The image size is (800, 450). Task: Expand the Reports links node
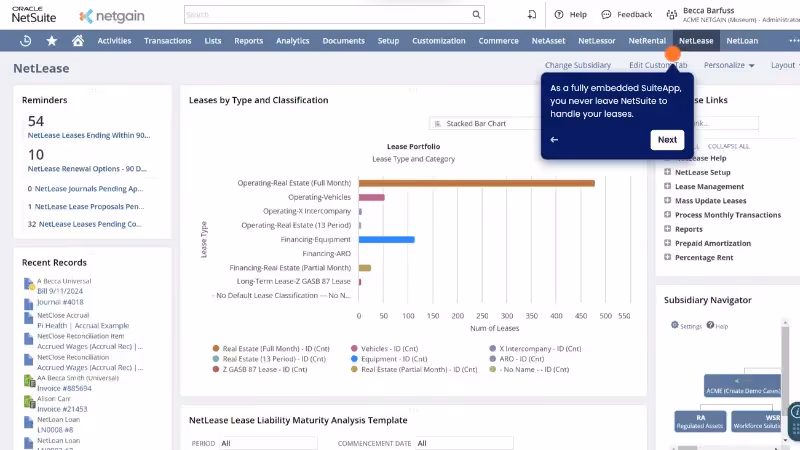click(667, 229)
